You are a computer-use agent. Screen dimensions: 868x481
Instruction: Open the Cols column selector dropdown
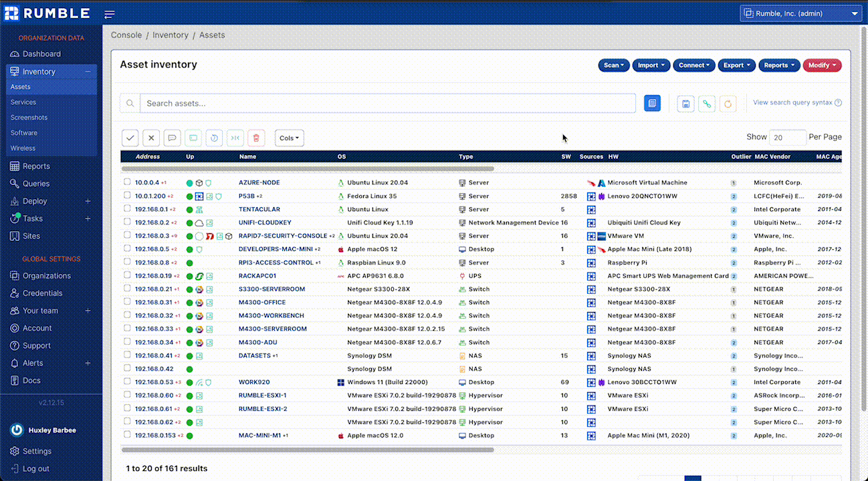tap(289, 138)
